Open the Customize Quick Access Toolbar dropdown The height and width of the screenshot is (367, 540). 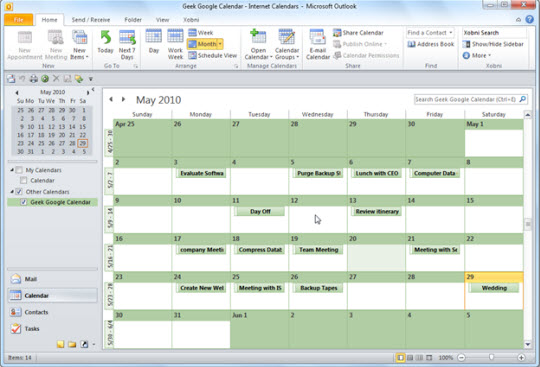(91, 79)
